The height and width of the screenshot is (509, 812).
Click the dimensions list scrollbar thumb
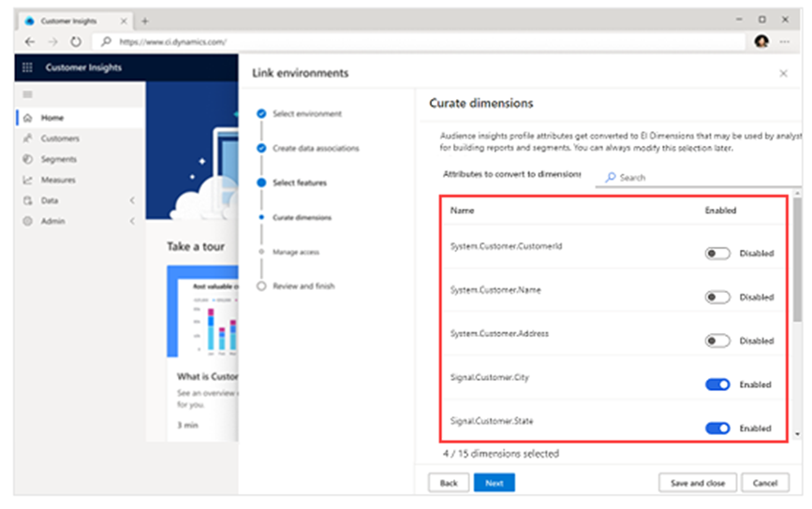[798, 260]
